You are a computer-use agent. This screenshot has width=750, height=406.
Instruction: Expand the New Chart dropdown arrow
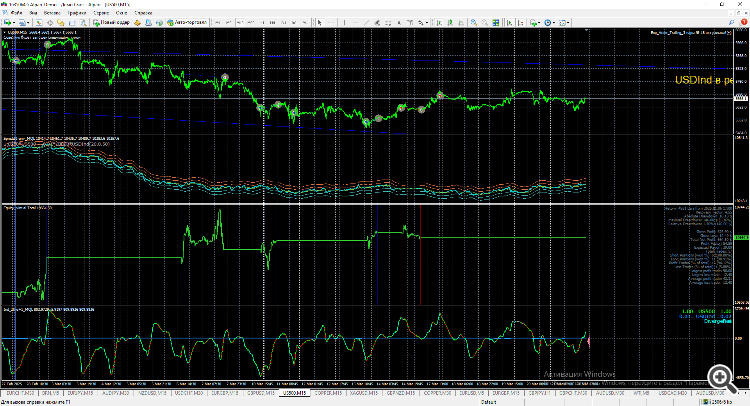pyautogui.click(x=14, y=22)
